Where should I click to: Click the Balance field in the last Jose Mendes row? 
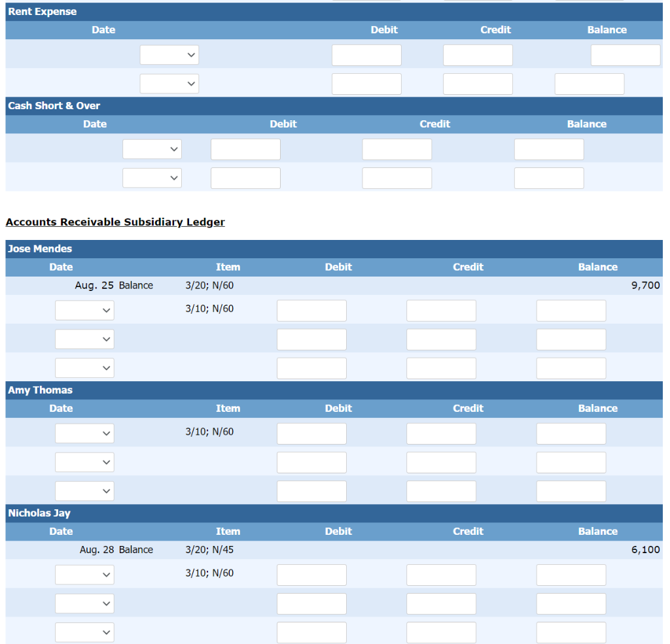pyautogui.click(x=571, y=368)
